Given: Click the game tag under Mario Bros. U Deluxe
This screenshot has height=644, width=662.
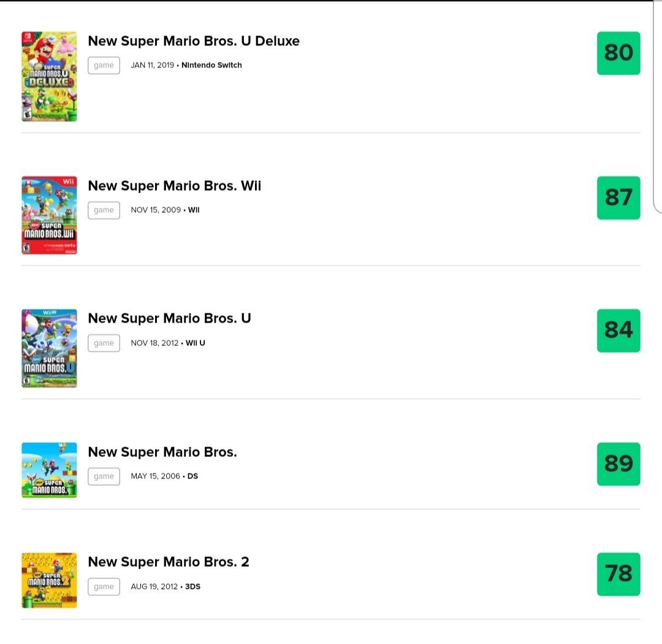Looking at the screenshot, I should 104,65.
